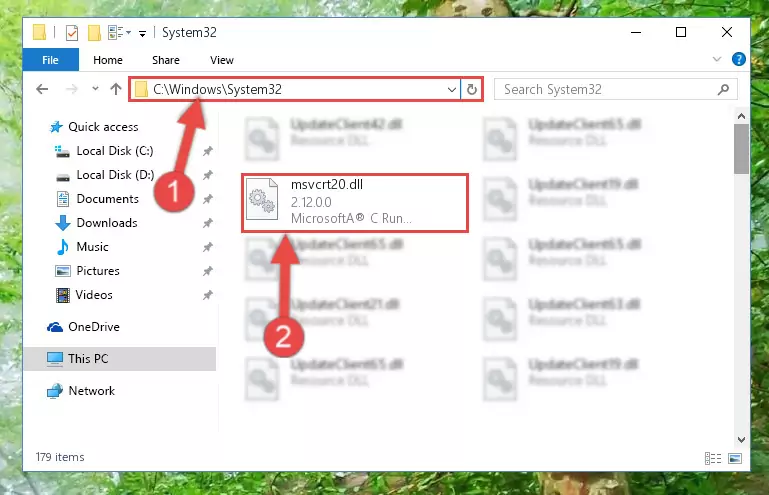
Task: Click the search magnifier icon
Action: point(723,89)
